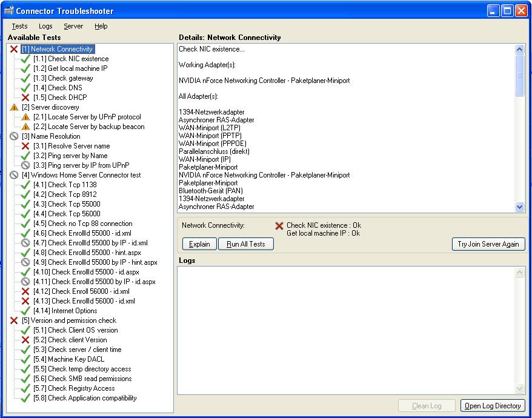
Task: Select [5.5] Check temp directory access
Action: [x=82, y=369]
